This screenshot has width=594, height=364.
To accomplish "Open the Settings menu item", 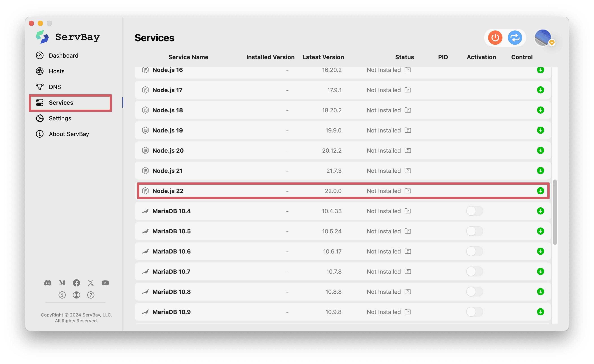I will [x=59, y=118].
